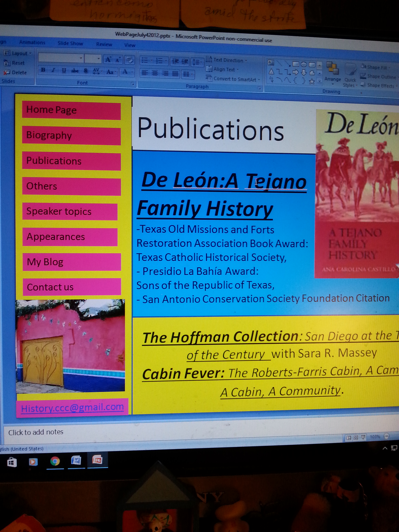Select the Text Box shape tool

pos(271,63)
